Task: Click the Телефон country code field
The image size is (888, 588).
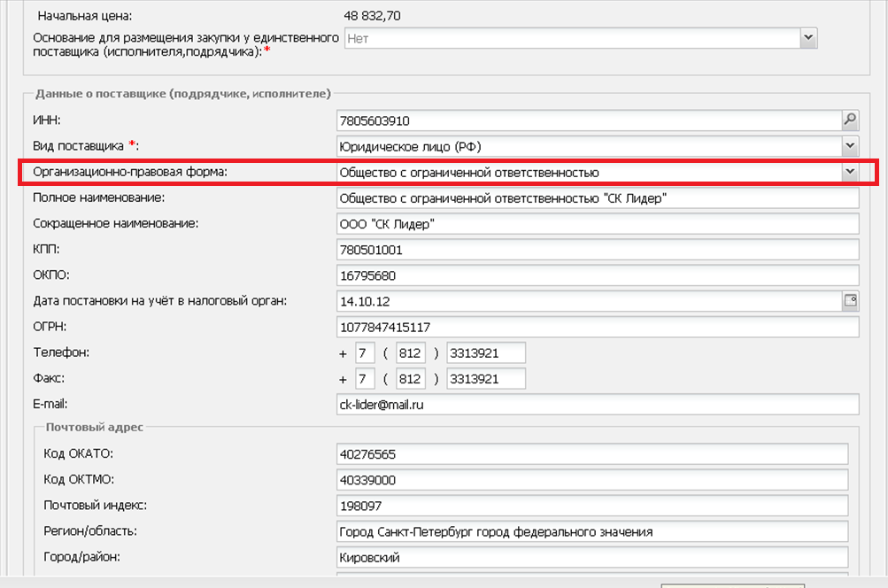Action: (366, 353)
